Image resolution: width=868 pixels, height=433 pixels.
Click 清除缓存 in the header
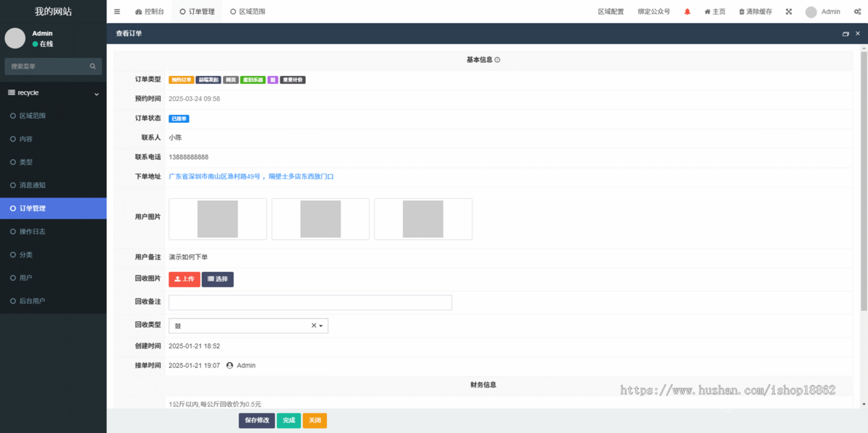755,12
